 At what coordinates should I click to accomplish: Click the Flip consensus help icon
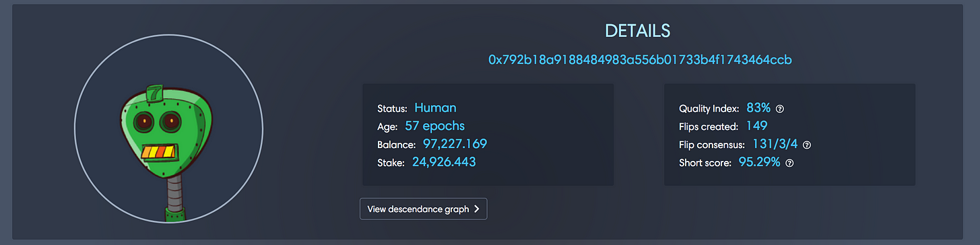tap(807, 145)
